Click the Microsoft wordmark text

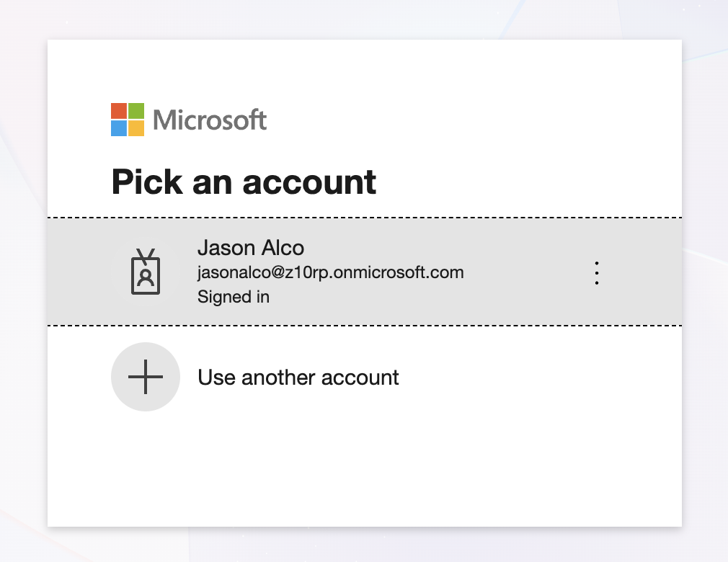210,120
